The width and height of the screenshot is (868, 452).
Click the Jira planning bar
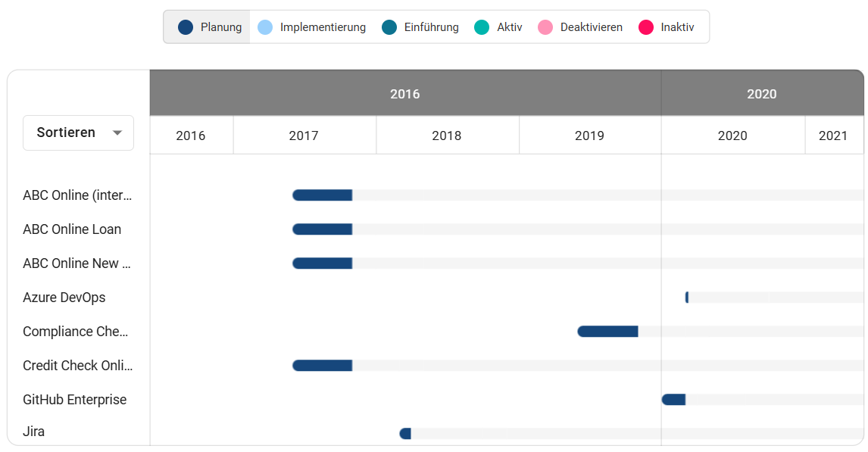point(406,433)
